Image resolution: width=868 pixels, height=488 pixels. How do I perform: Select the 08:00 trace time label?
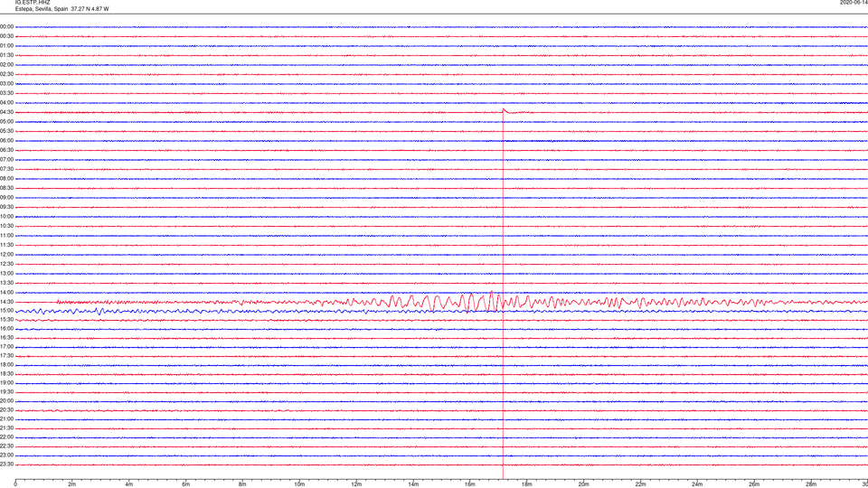point(6,179)
